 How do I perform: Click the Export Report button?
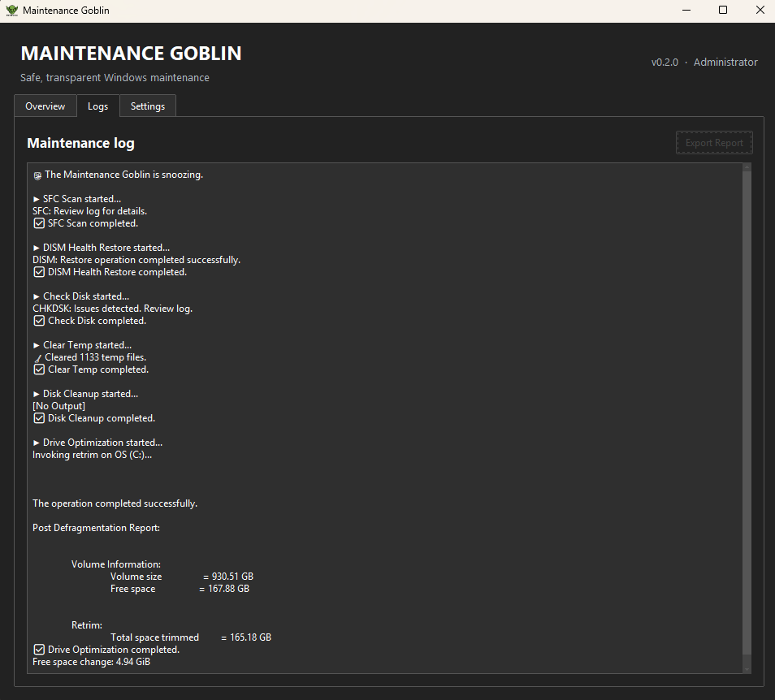click(x=714, y=143)
